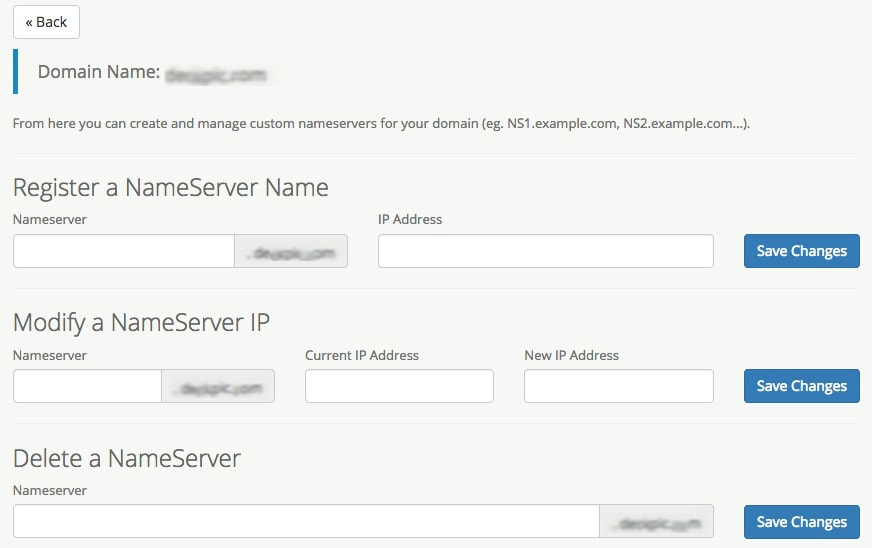Click the domain suffix addon in Modify section
The image size is (872, 548).
pos(218,387)
